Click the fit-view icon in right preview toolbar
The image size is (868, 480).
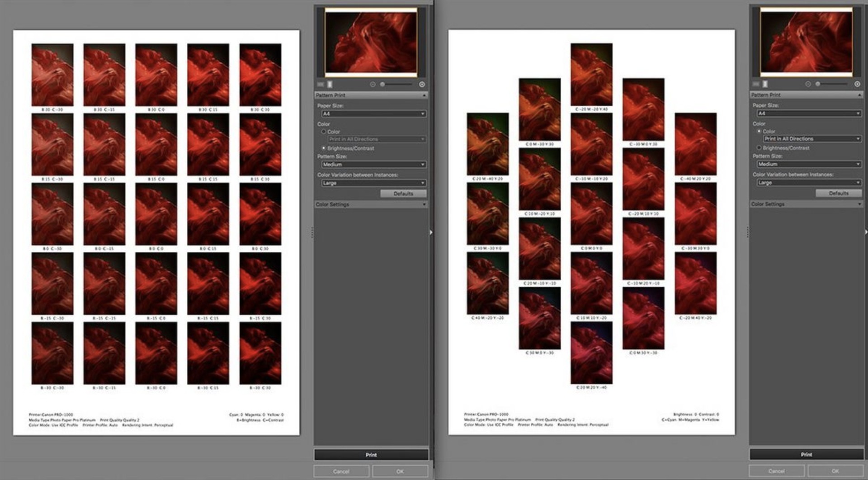(858, 84)
